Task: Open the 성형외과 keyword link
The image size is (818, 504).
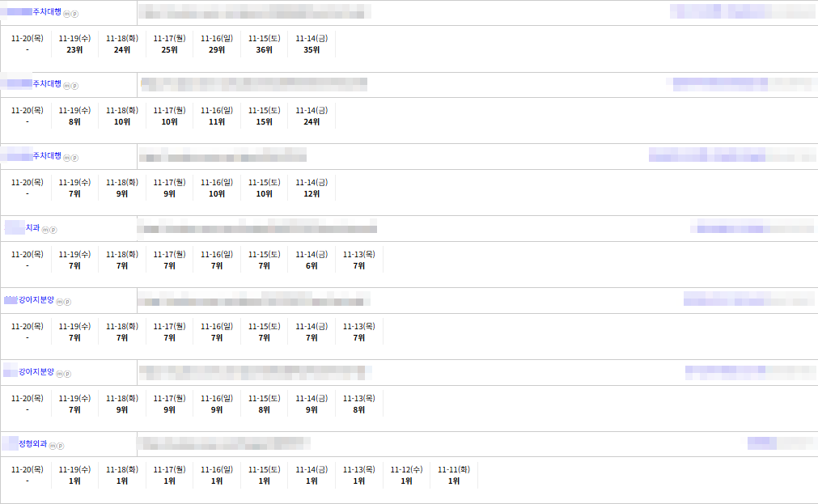Action: [x=32, y=443]
